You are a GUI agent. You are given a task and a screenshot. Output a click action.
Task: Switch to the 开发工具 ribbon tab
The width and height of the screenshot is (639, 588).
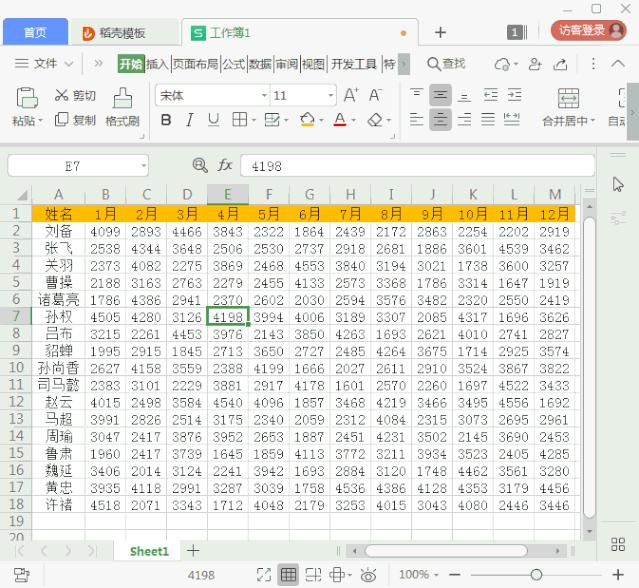click(353, 64)
